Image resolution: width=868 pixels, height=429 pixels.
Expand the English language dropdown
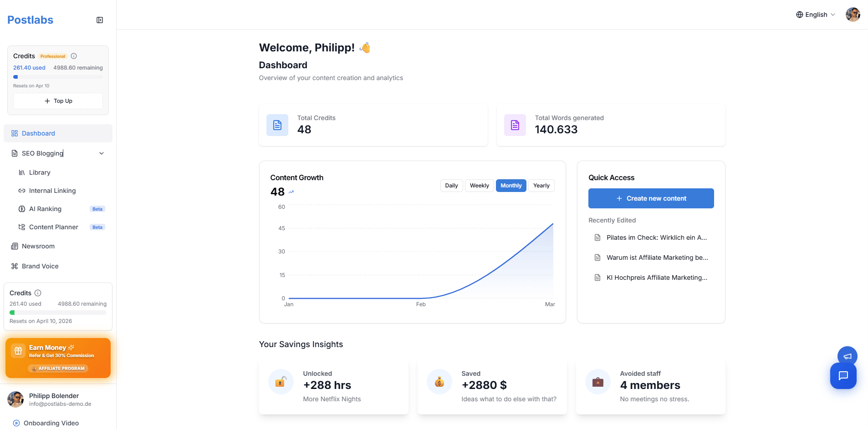815,15
